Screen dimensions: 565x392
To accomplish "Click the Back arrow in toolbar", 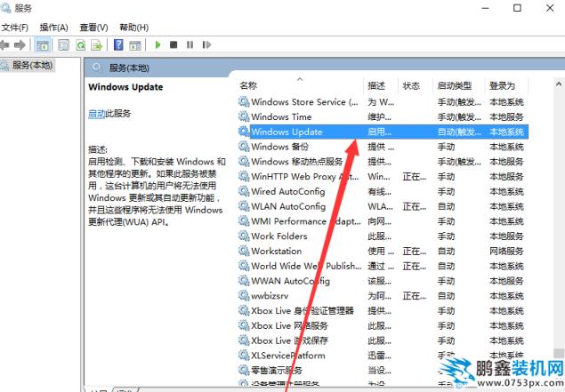I will tap(4, 45).
